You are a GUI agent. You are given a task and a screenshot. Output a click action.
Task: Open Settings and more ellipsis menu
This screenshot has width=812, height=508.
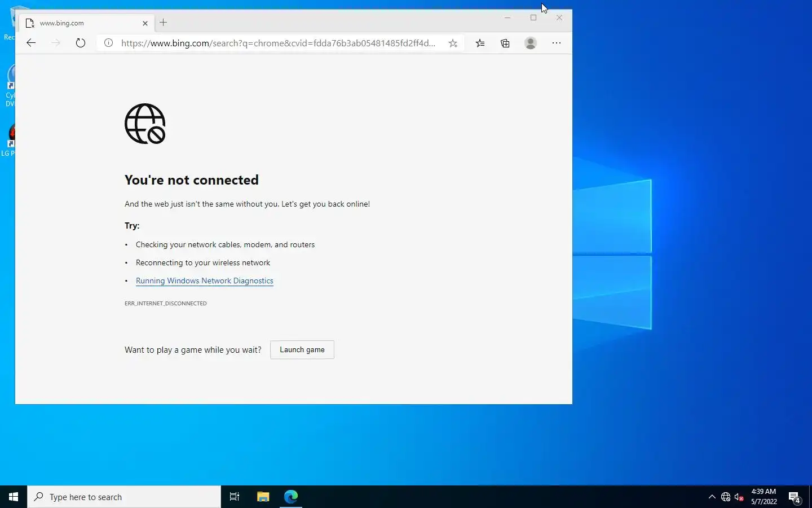click(557, 43)
